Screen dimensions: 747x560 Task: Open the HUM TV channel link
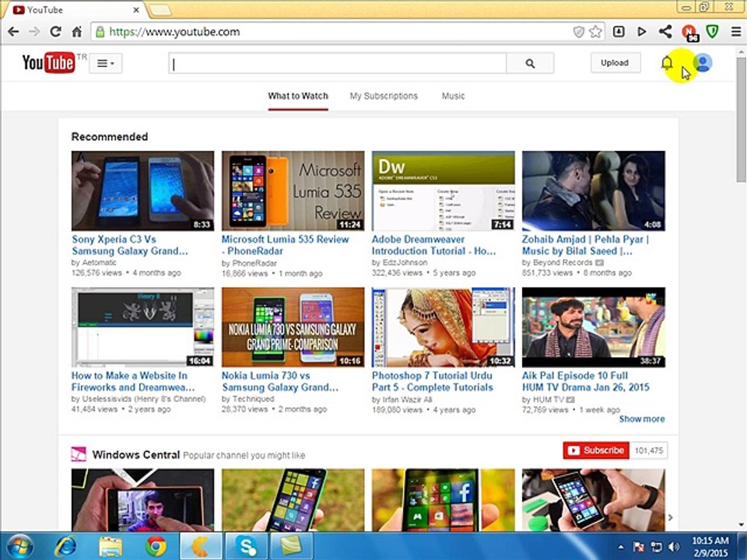pos(548,400)
